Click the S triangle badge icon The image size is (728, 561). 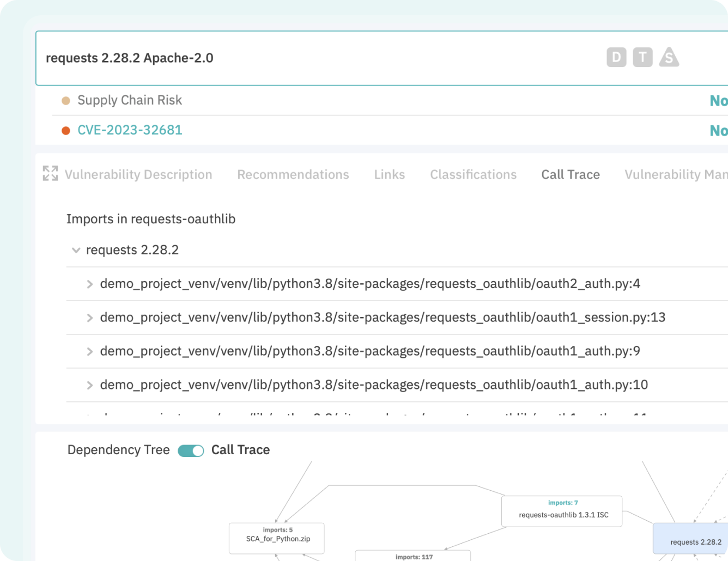(x=669, y=57)
